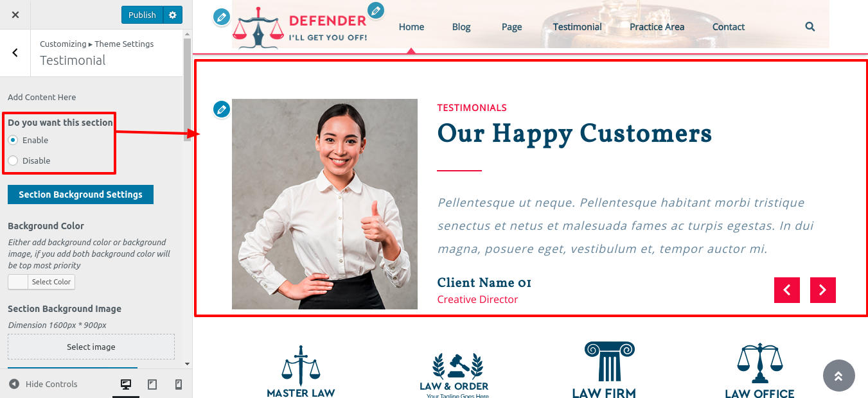Show the next testimonial slide arrow
Viewport: 868px width, 398px height.
pyautogui.click(x=823, y=290)
